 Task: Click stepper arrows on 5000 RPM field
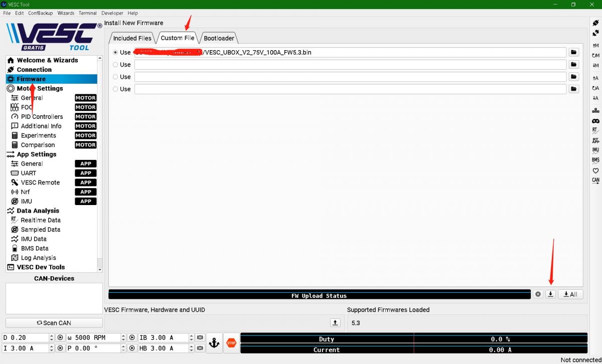(x=123, y=337)
